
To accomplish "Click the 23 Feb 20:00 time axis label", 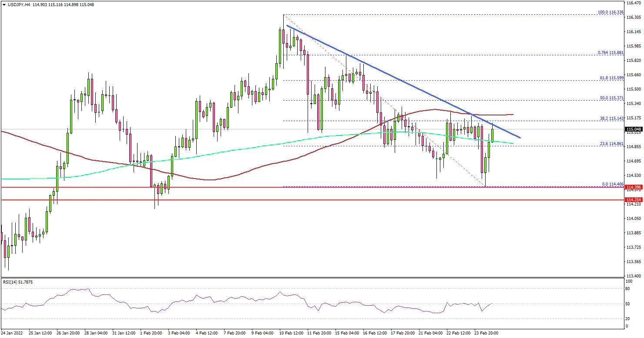I will pos(487,333).
